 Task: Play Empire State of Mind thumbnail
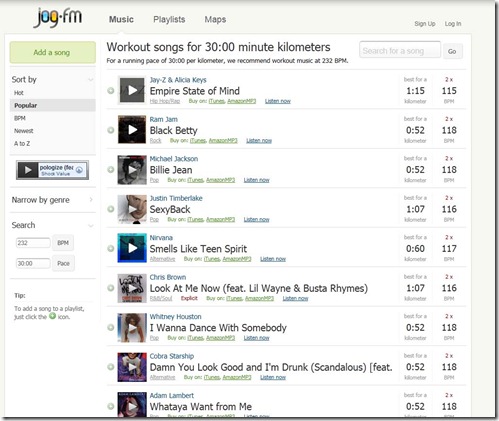tap(132, 90)
